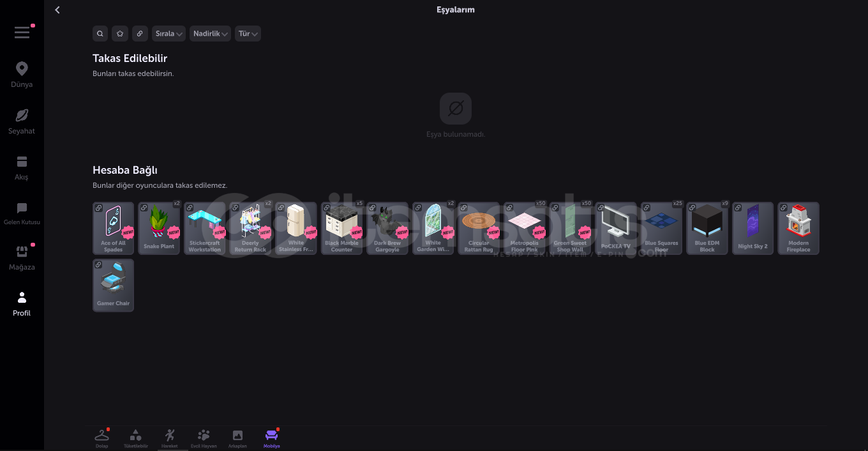
Task: Select the Gamer Chair item
Action: [x=114, y=285]
